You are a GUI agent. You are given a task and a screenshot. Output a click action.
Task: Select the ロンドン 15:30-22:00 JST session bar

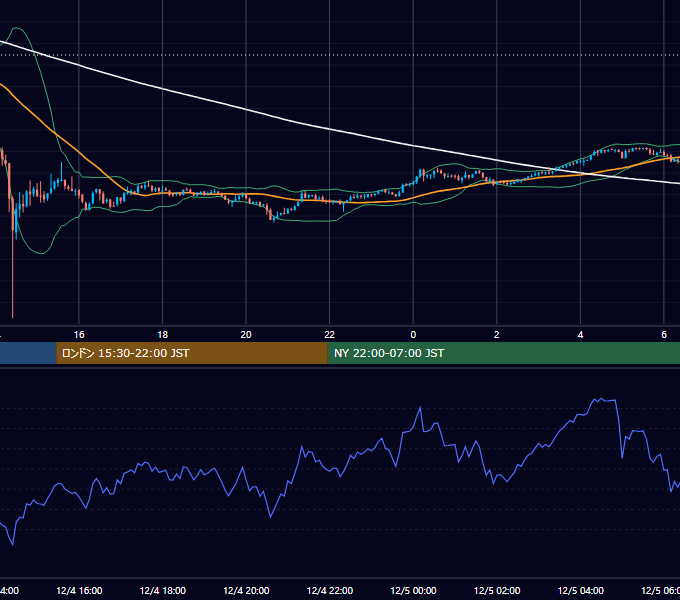coord(192,353)
